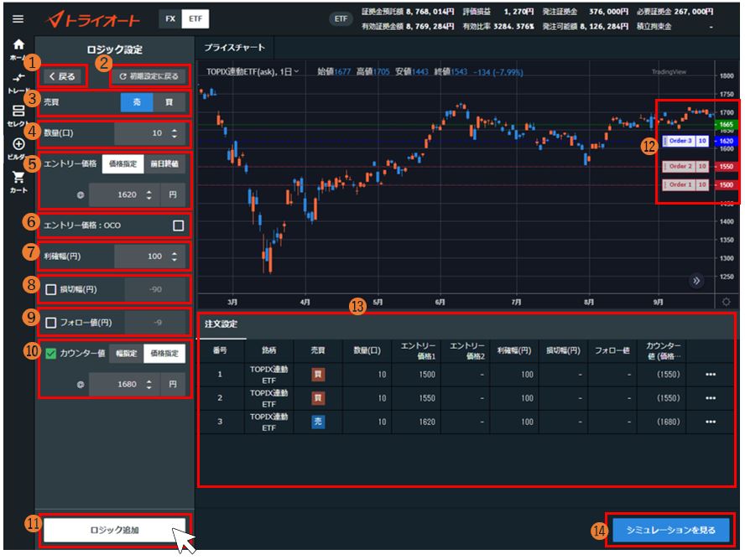Select entry price 価格指定 option
Image resolution: width=745 pixels, height=560 pixels.
tap(123, 163)
